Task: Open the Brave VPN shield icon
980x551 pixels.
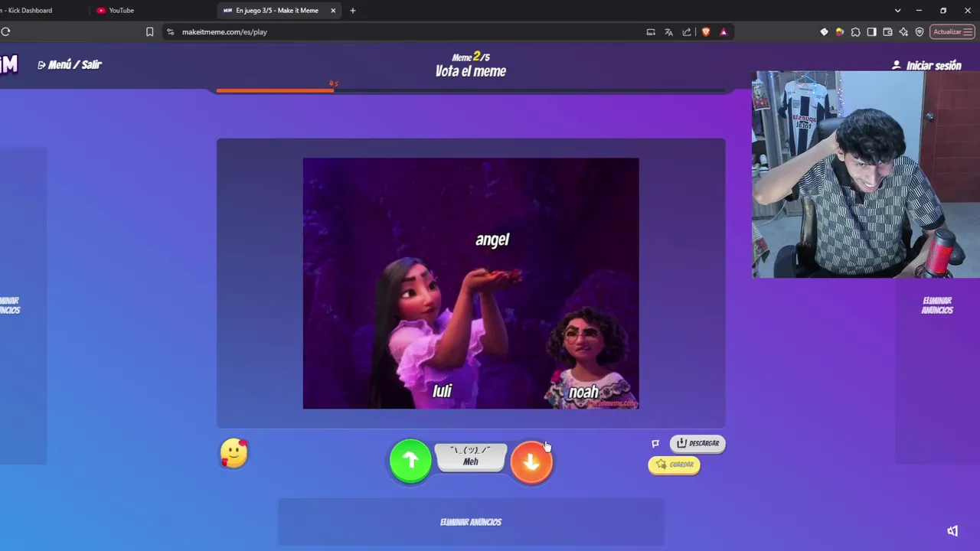Action: 920,32
